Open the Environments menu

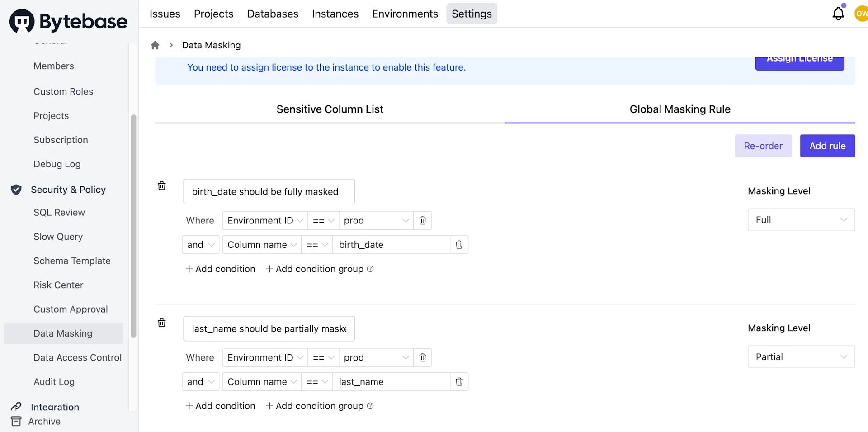(405, 14)
